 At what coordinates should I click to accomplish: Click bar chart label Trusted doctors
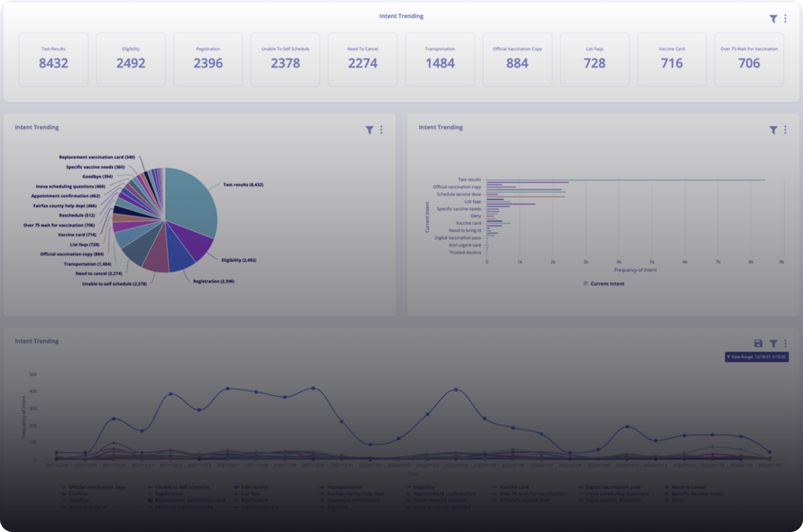465,252
